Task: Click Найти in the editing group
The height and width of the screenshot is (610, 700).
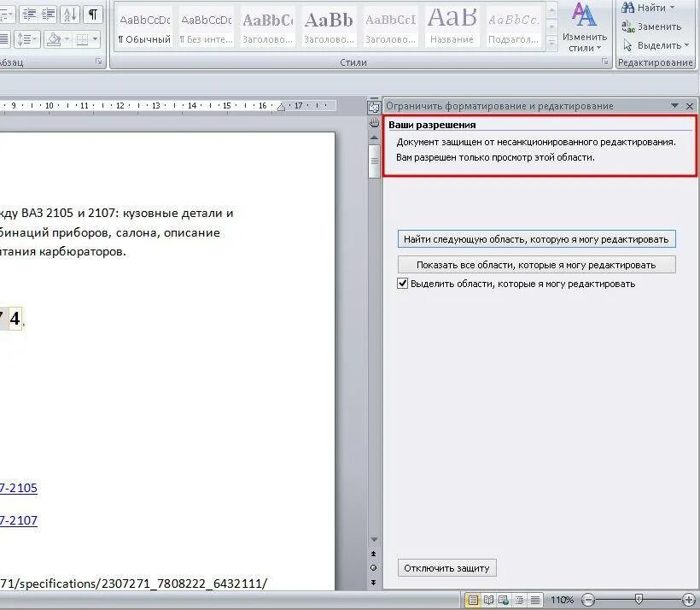Action: click(x=645, y=8)
